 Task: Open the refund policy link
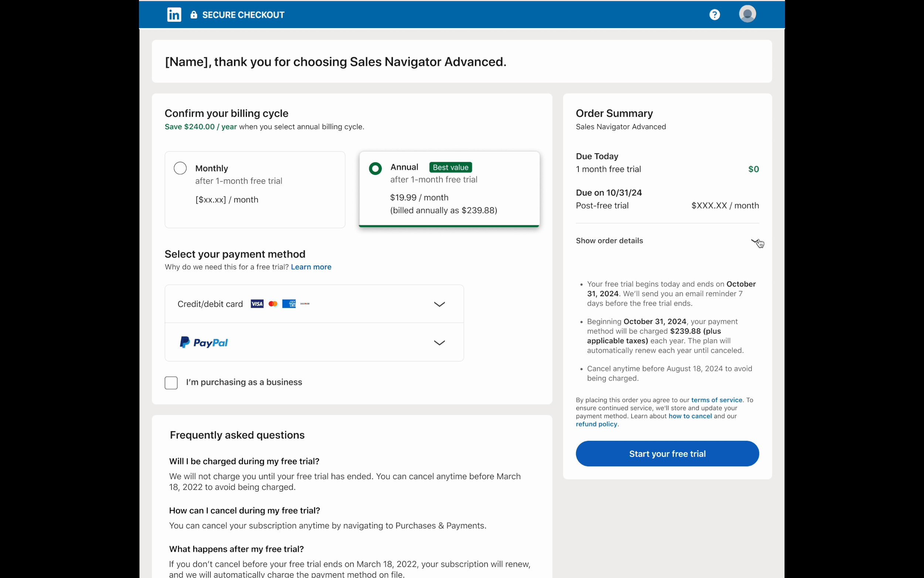(596, 424)
